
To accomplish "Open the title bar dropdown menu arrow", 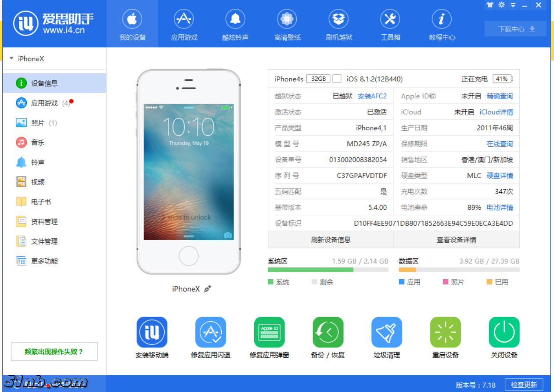I will pos(513,5).
